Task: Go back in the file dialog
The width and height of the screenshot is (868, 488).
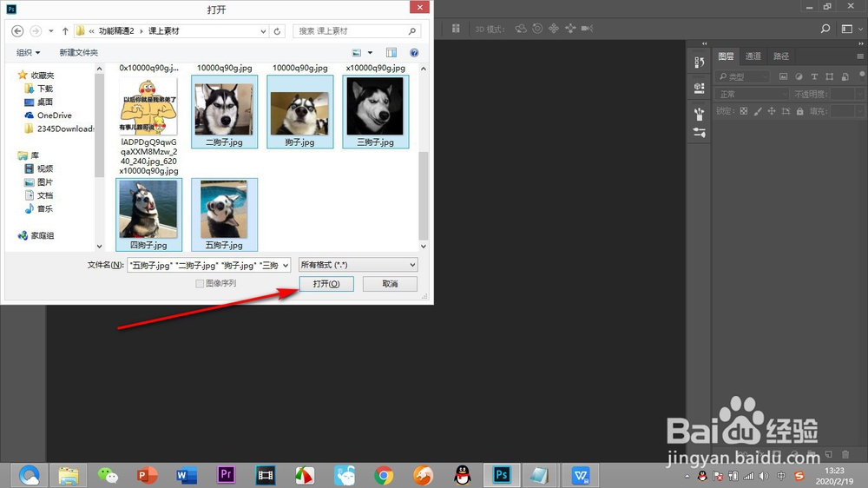Action: (17, 31)
